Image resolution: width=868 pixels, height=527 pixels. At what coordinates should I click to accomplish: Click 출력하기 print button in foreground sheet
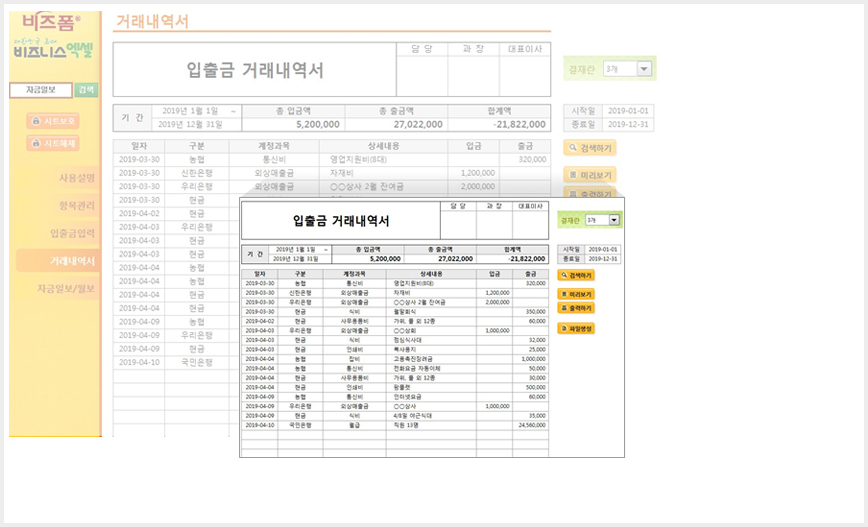(x=576, y=308)
